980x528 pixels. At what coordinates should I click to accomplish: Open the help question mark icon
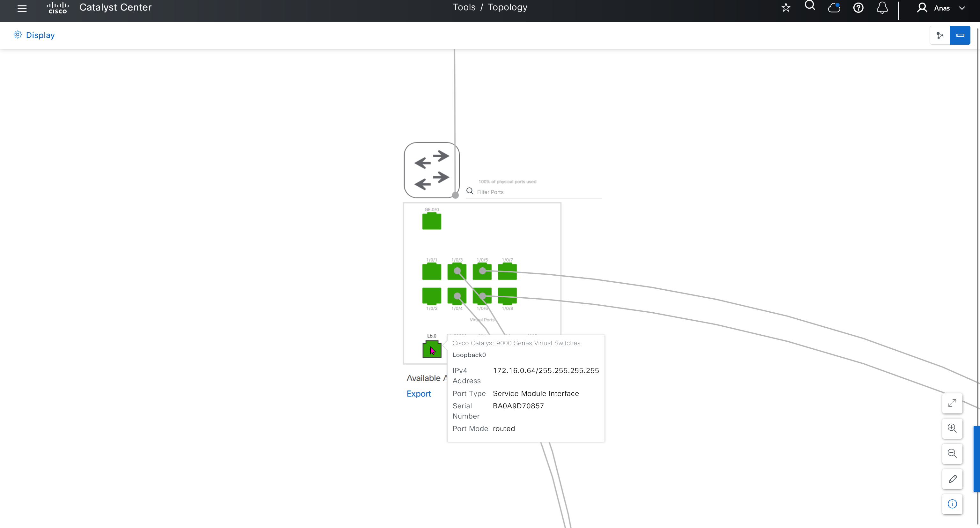click(858, 8)
